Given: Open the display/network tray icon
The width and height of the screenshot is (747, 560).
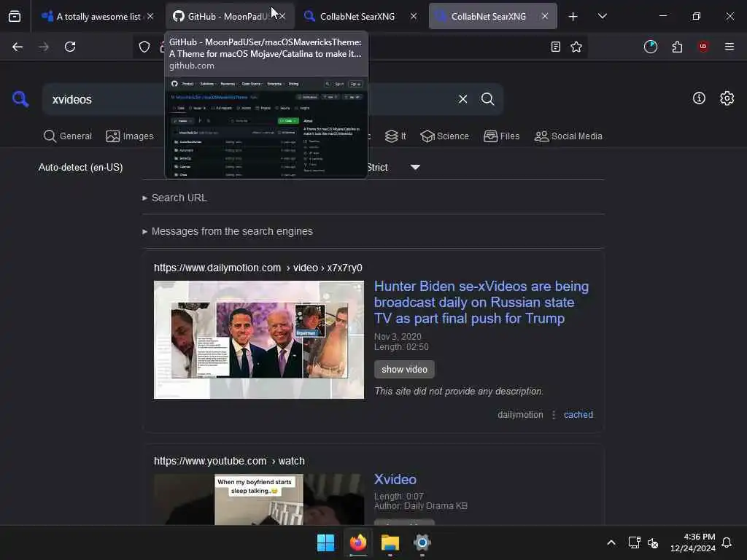Looking at the screenshot, I should click(x=634, y=542).
